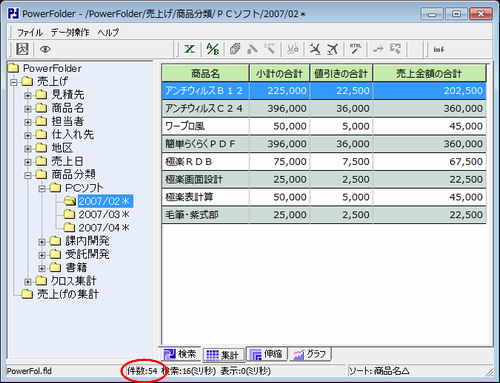Select the PowerFolder root tree item
This screenshot has width=500, height=383.
52,68
